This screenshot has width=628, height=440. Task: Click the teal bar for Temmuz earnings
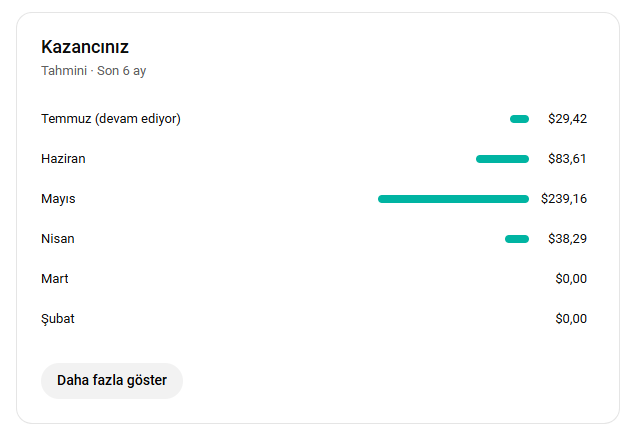pos(519,119)
